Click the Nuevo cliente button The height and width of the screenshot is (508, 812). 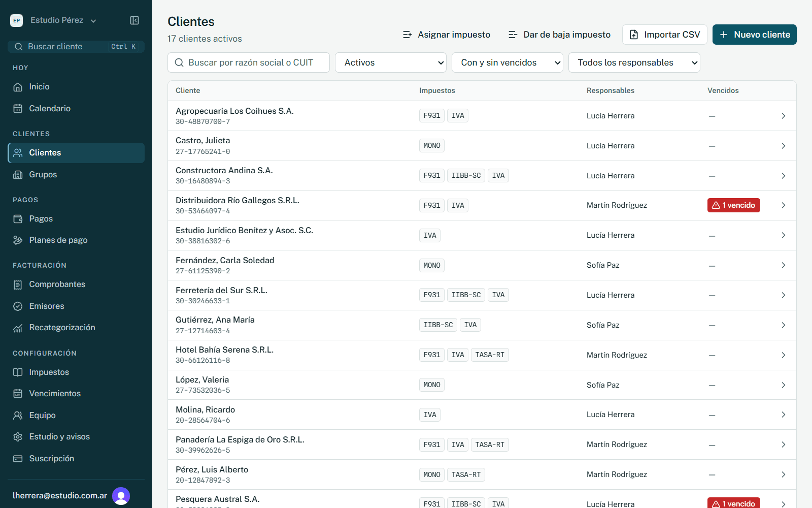755,35
